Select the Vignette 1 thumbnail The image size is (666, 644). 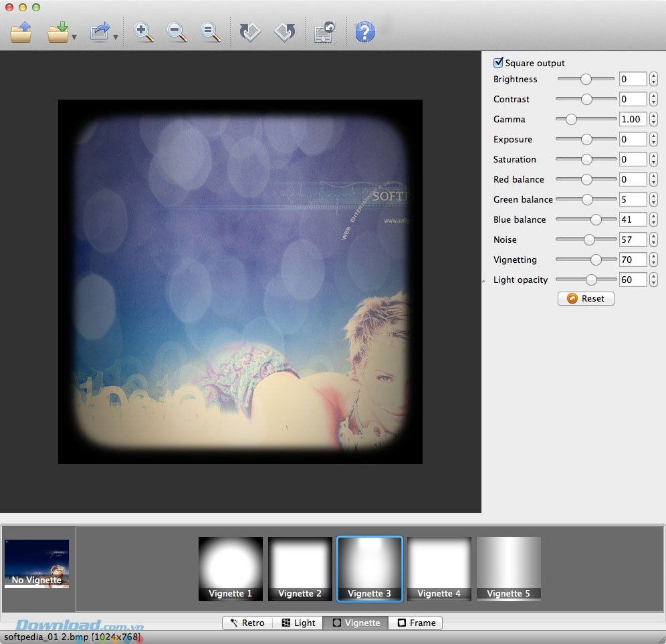[x=231, y=568]
